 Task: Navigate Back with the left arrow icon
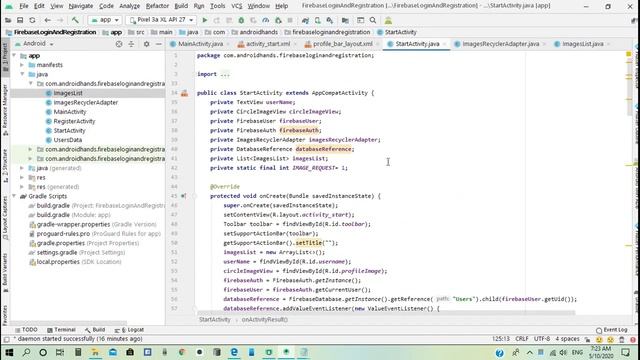(48, 20)
